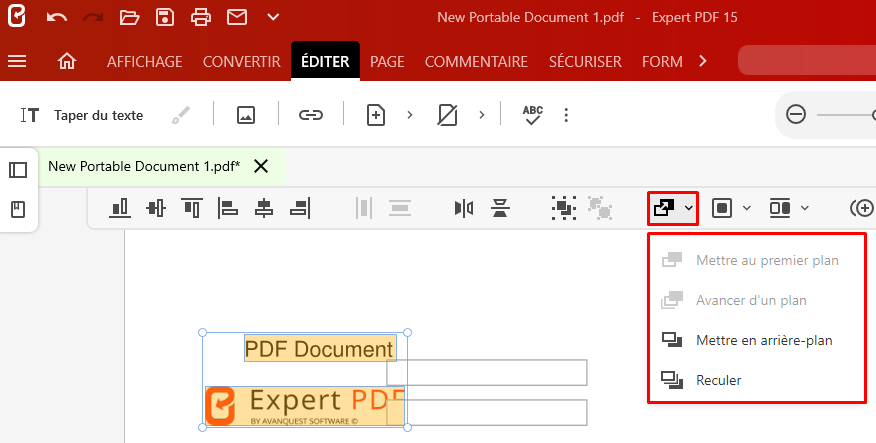Show more ribbon tabs with the right chevron
Screen dimensions: 876x443
pos(703,61)
